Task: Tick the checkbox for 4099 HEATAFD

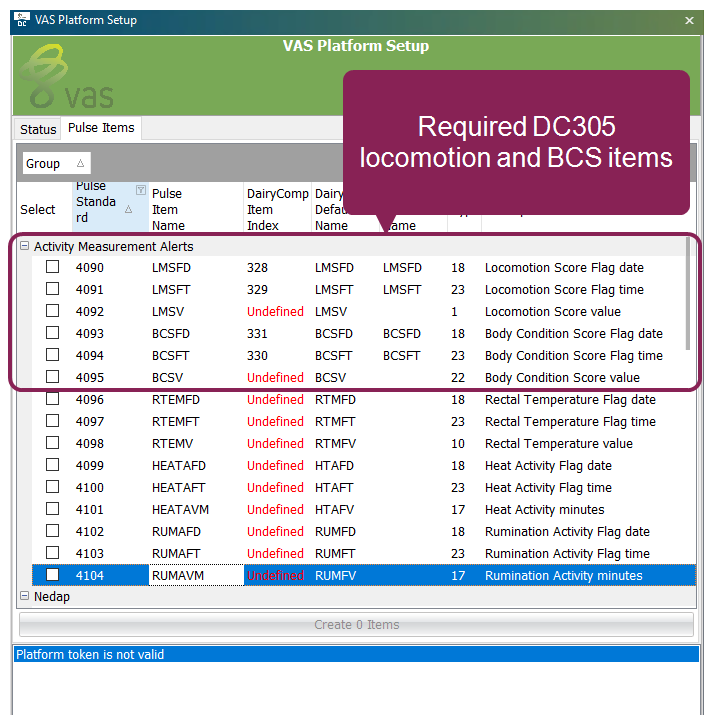Action: 52,465
